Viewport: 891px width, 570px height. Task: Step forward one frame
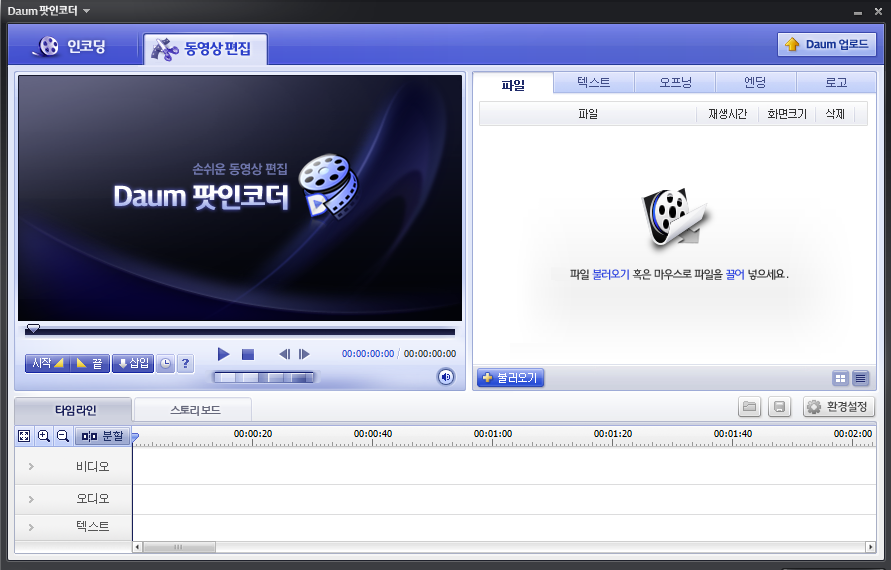pyautogui.click(x=305, y=354)
